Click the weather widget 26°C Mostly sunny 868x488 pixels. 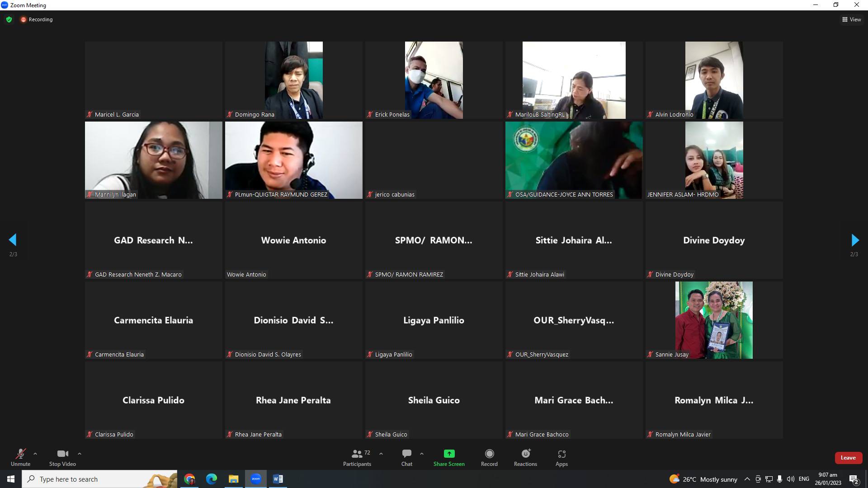[703, 479]
